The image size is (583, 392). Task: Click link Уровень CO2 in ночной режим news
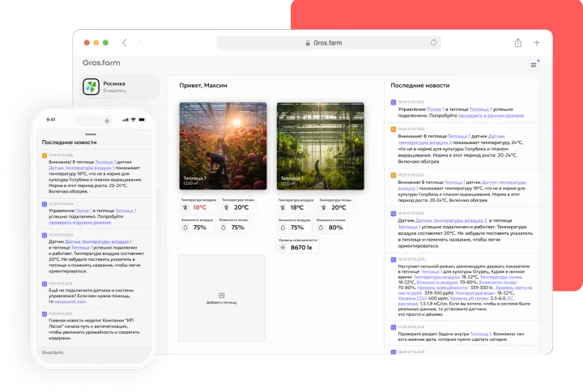pos(412,299)
